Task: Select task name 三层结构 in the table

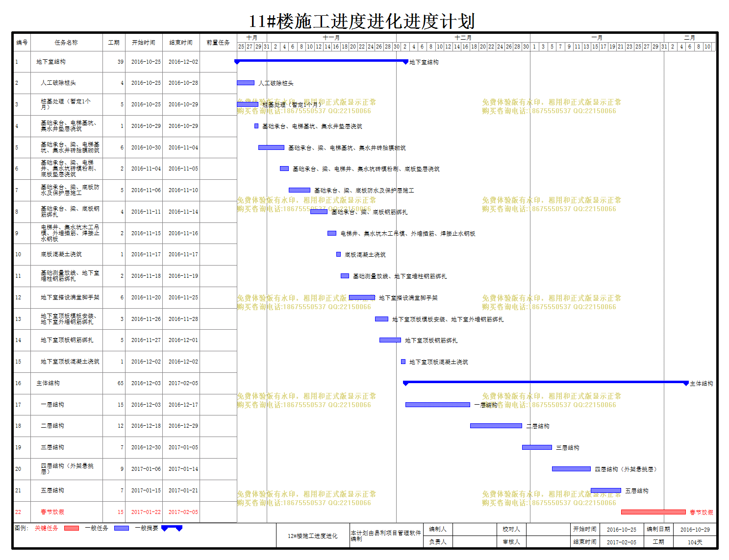Action: (52, 447)
